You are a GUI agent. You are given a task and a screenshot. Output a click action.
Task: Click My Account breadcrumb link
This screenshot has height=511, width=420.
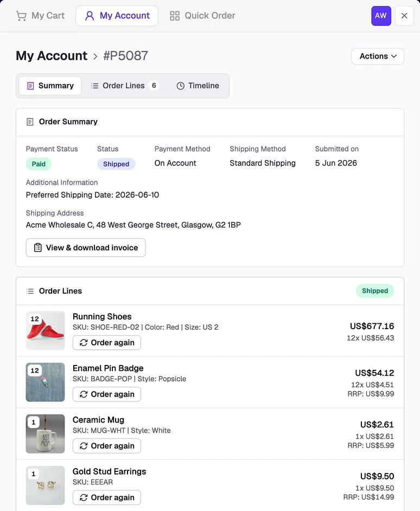click(x=52, y=56)
